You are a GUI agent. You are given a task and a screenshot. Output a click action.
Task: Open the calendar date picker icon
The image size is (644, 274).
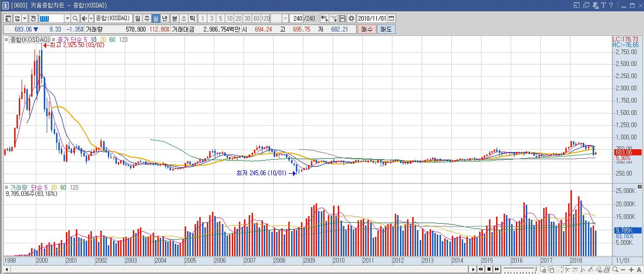[x=391, y=19]
